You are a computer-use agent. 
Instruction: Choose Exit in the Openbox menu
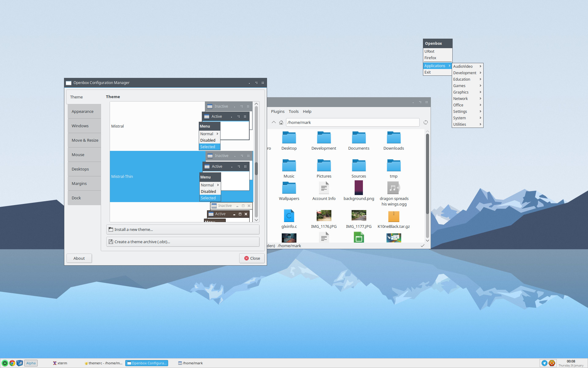click(x=437, y=72)
